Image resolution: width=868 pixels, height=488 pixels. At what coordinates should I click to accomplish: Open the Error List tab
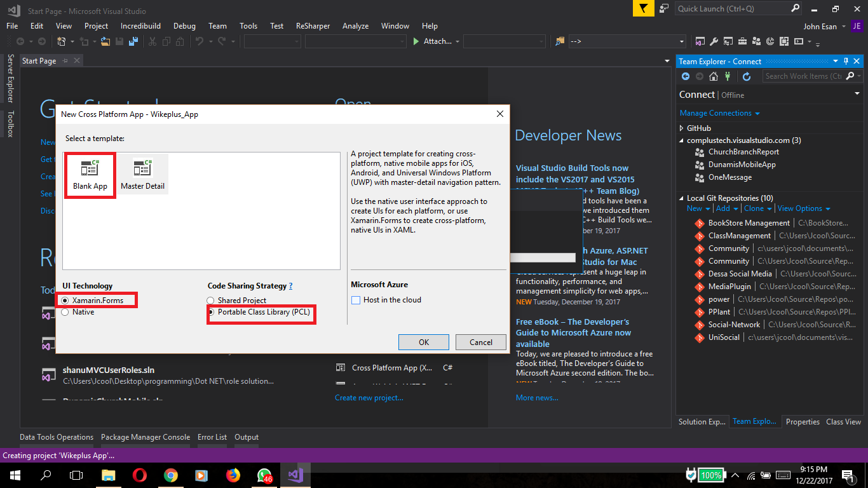(x=212, y=437)
